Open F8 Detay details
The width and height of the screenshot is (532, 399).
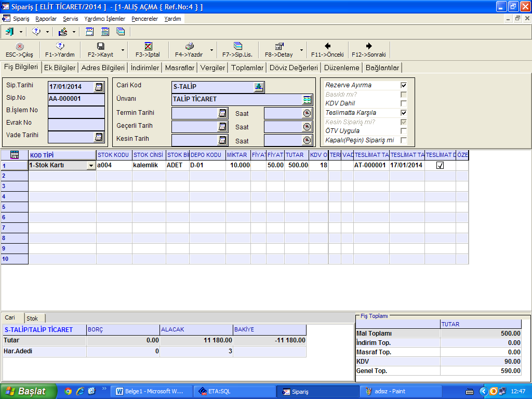[279, 50]
